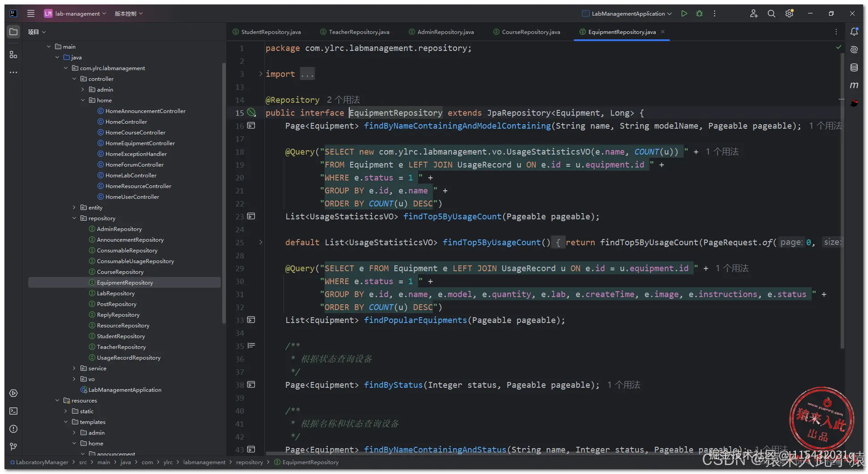Toggle the Project tool window folder icon
Image resolution: width=868 pixels, height=474 pixels.
(x=13, y=32)
